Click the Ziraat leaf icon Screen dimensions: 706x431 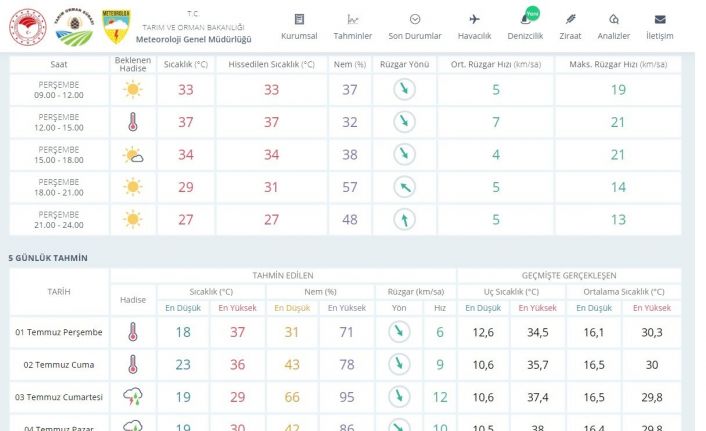[570, 20]
